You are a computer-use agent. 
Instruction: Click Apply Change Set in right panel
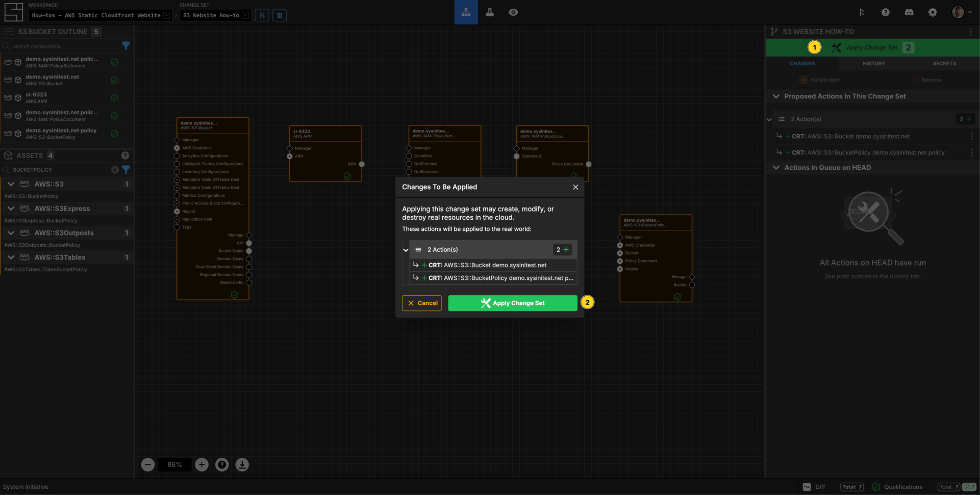[x=872, y=47]
